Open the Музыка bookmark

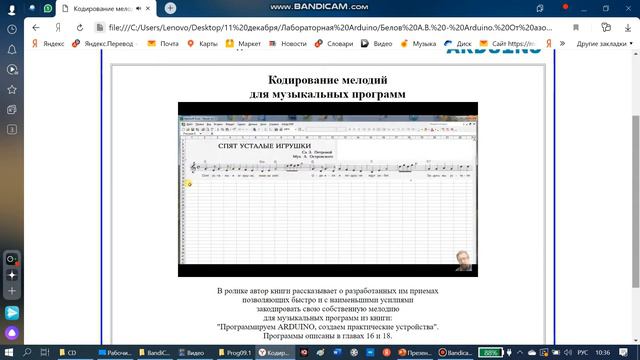pyautogui.click(x=418, y=44)
